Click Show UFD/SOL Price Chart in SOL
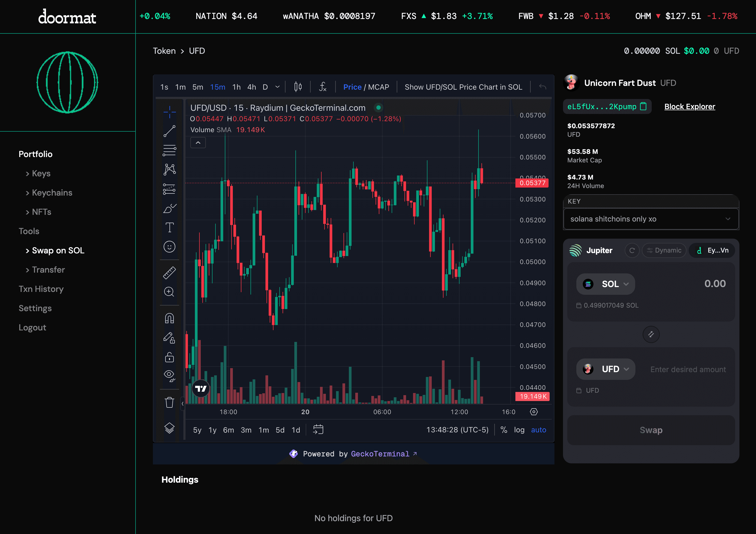This screenshot has height=534, width=756. pos(463,87)
